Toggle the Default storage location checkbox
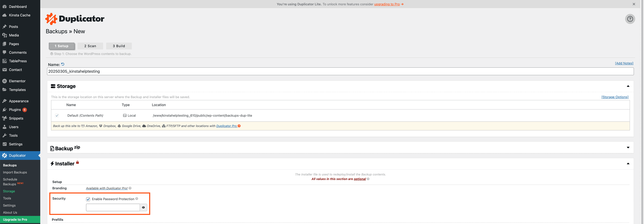This screenshot has height=224, width=644. pyautogui.click(x=57, y=115)
